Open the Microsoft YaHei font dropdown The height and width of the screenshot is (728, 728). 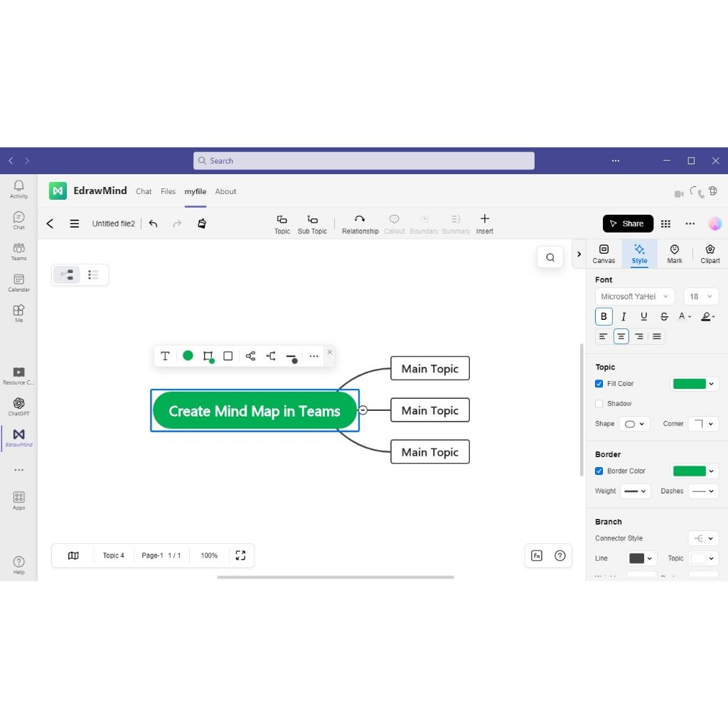coord(635,296)
